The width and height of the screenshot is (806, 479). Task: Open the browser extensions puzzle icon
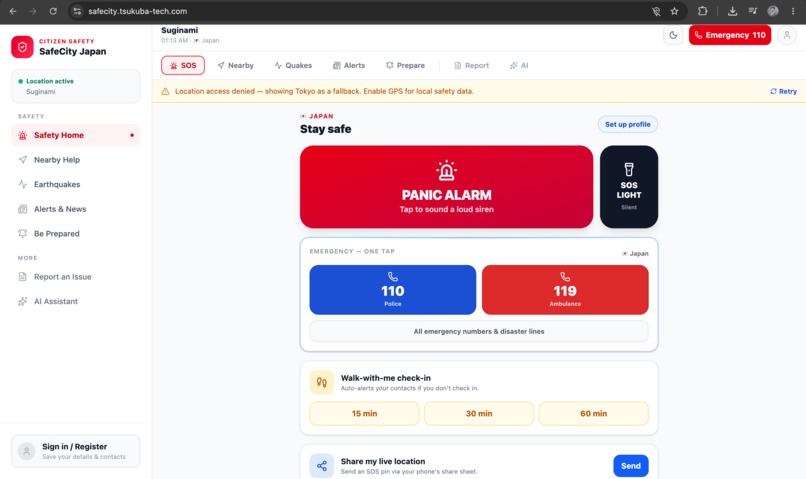(702, 11)
